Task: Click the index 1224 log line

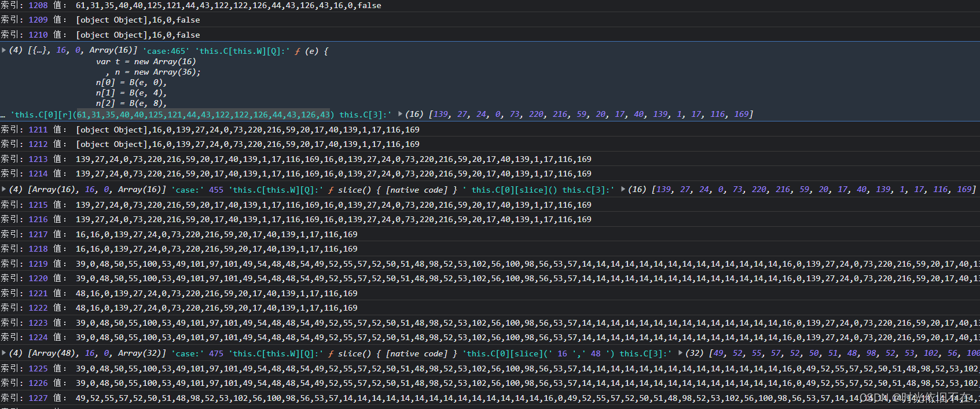Action: point(490,337)
